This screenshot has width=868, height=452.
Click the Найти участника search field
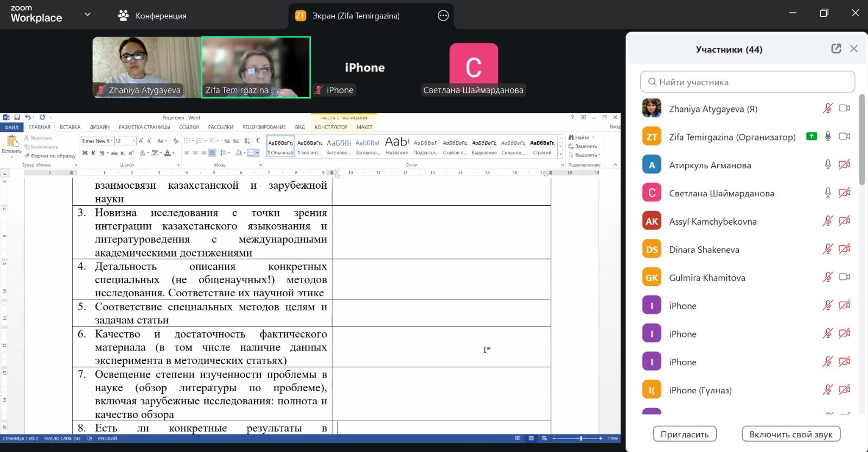[747, 82]
